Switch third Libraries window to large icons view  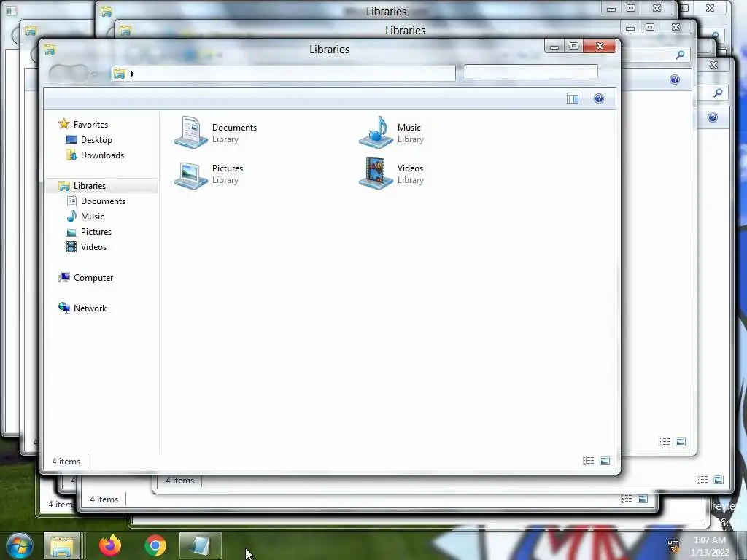click(x=719, y=480)
